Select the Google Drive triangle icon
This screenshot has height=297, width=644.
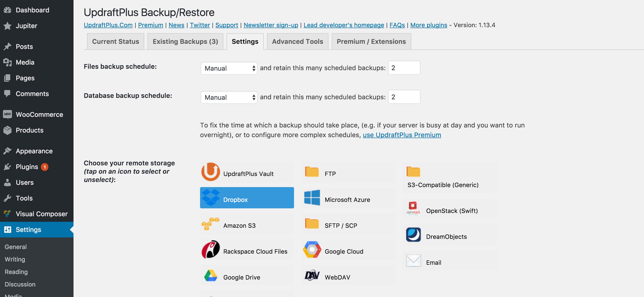point(210,275)
